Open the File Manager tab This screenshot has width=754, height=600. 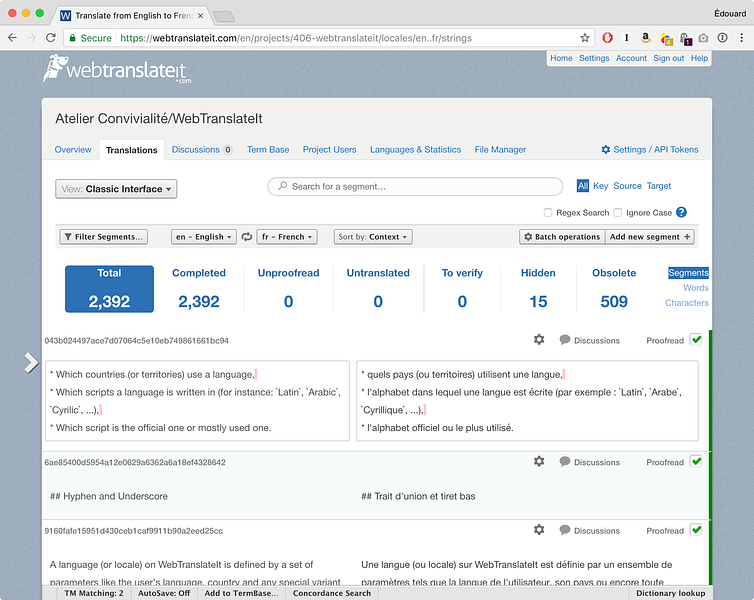500,150
